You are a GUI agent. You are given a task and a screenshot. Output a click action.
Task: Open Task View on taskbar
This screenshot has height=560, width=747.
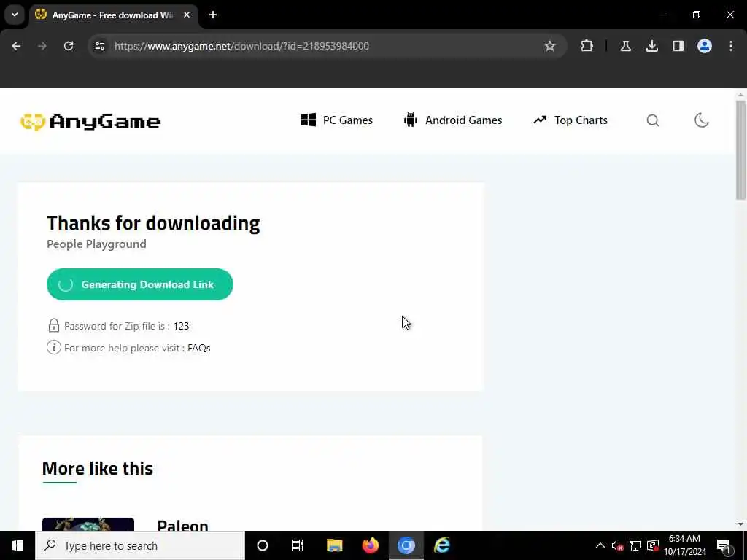click(298, 545)
